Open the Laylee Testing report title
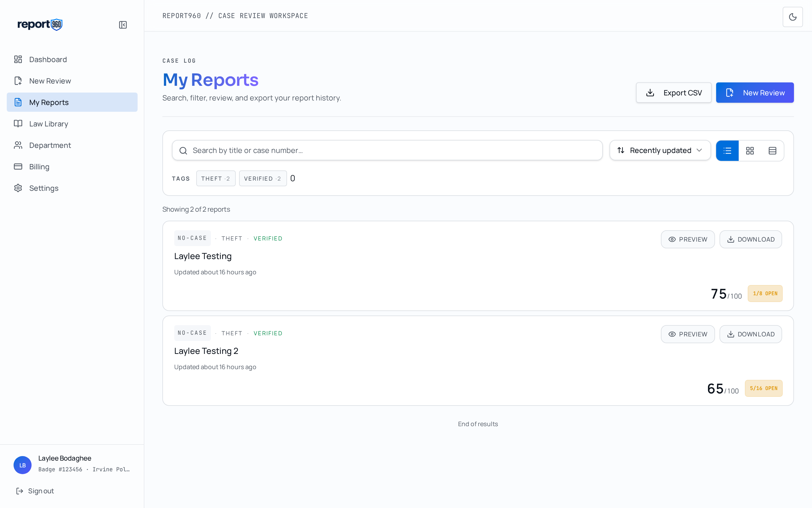 tap(203, 256)
